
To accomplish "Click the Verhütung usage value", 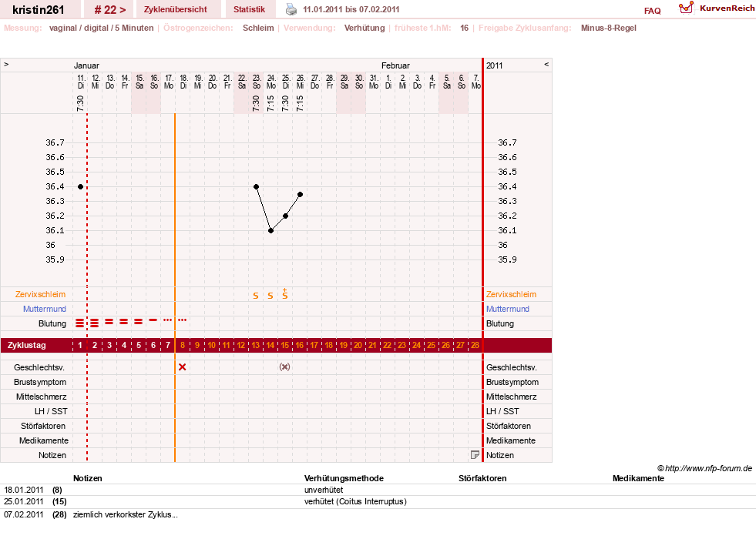I will pos(365,28).
